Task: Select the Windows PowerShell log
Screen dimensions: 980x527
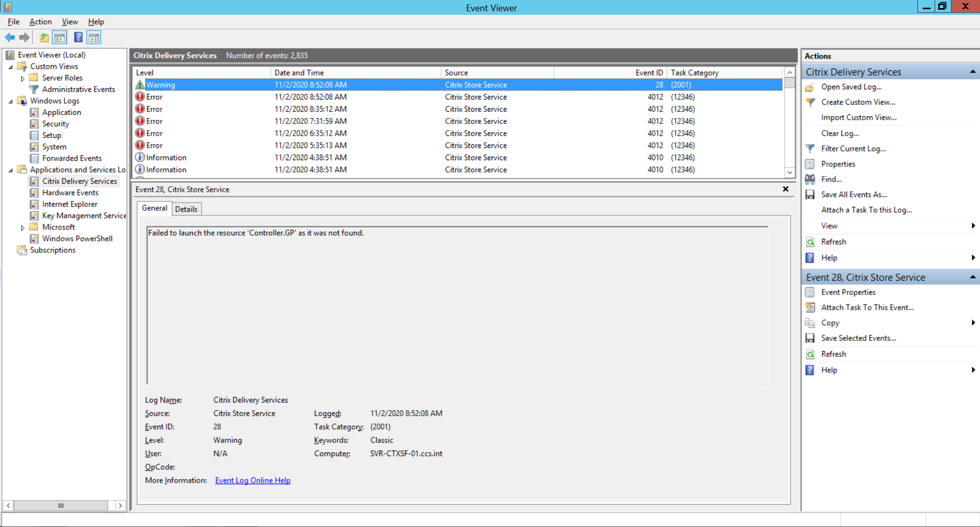Action: click(x=78, y=239)
